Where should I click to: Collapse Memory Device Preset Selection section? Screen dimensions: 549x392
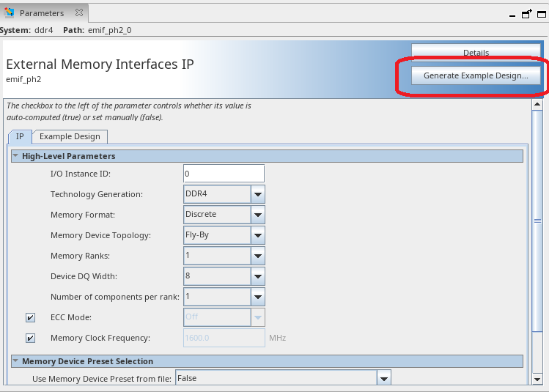point(15,360)
